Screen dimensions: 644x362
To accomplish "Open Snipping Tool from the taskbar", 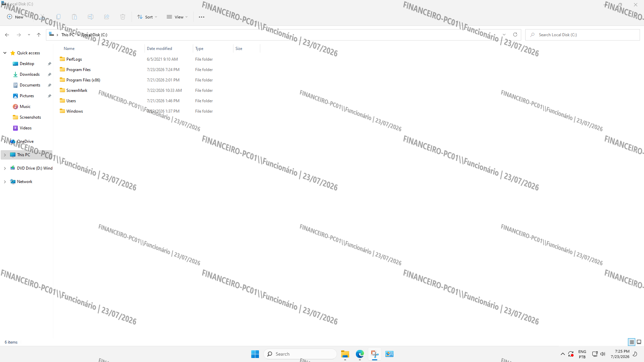I will tap(375, 354).
